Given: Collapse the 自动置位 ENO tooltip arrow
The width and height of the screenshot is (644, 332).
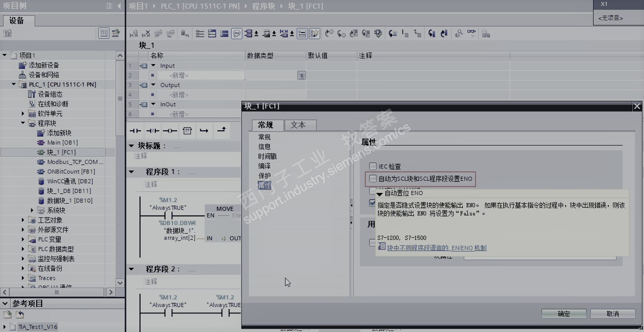Looking at the screenshot, I should click(380, 194).
